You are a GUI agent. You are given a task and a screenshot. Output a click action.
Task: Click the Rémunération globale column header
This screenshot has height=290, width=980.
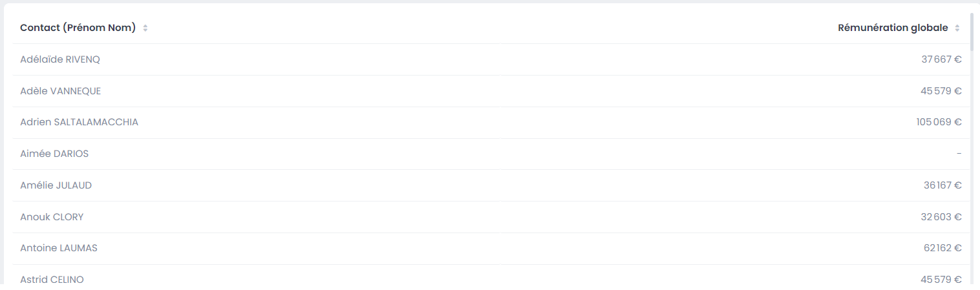893,28
